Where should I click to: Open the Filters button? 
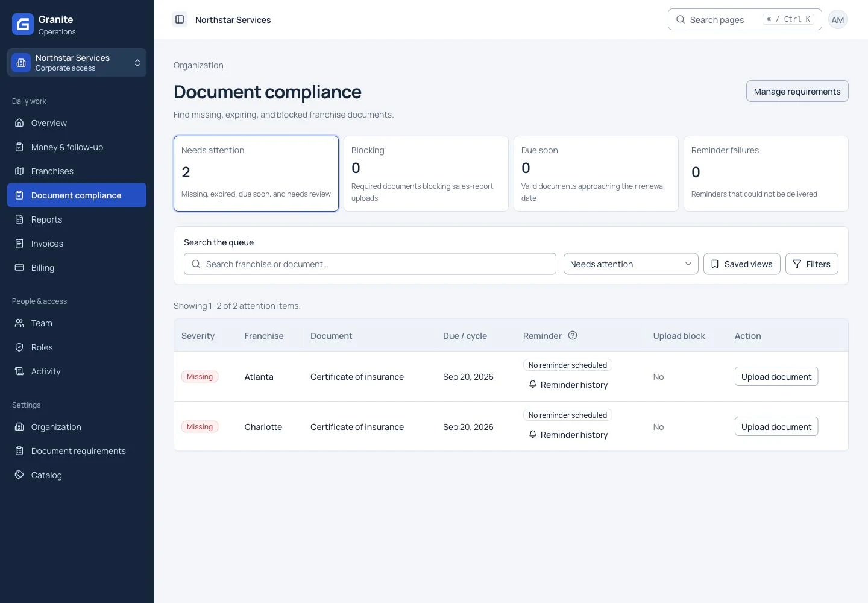coord(812,264)
